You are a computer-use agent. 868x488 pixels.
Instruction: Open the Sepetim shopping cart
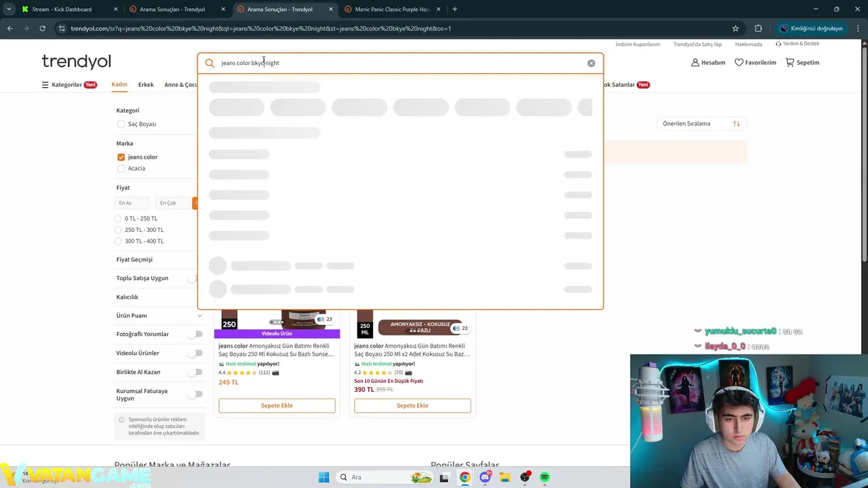[x=802, y=62]
